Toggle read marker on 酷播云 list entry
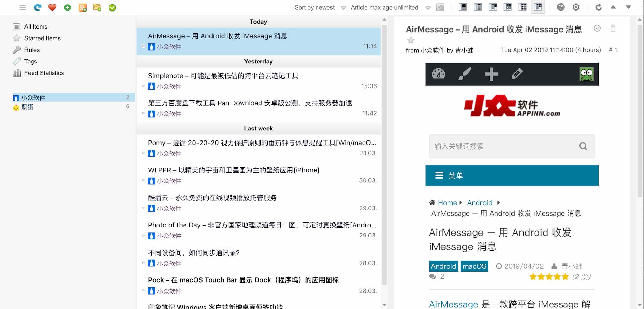 point(143,208)
